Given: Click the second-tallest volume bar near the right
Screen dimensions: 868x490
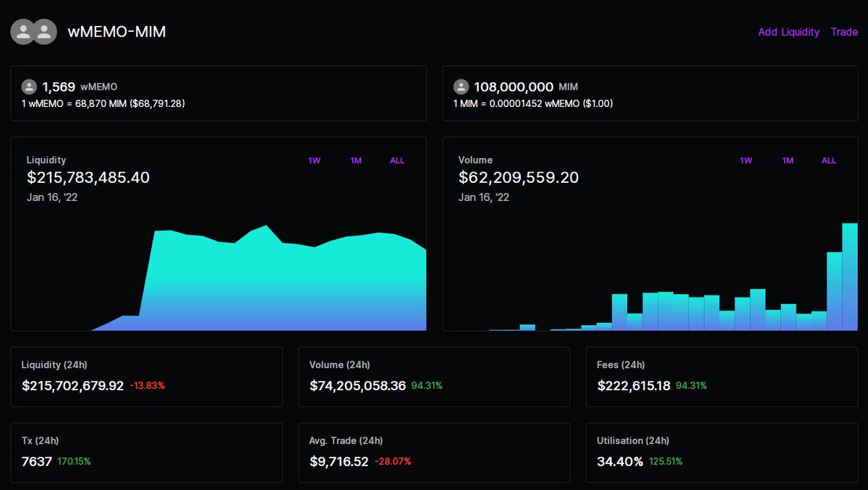Looking at the screenshot, I should pyautogui.click(x=834, y=291).
